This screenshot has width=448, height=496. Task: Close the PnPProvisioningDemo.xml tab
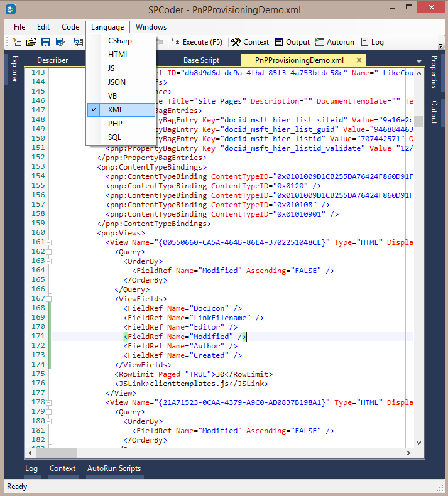[359, 60]
